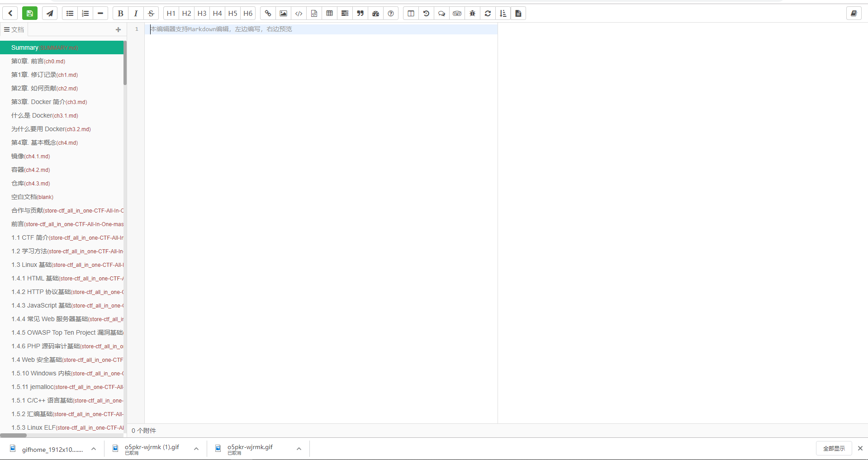The height and width of the screenshot is (460, 868).
Task: Click the sidebar vertical scrollbar
Action: (x=125, y=63)
